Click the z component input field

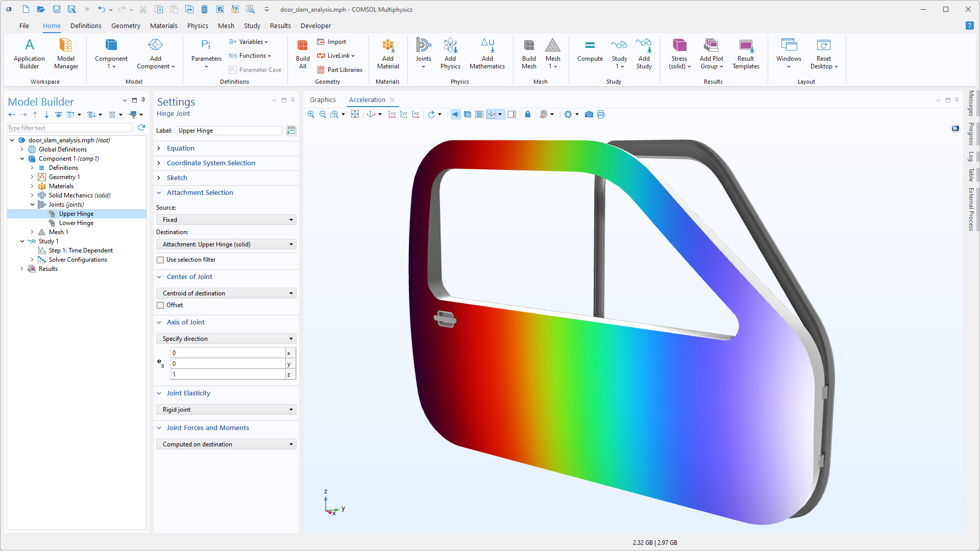click(x=228, y=374)
